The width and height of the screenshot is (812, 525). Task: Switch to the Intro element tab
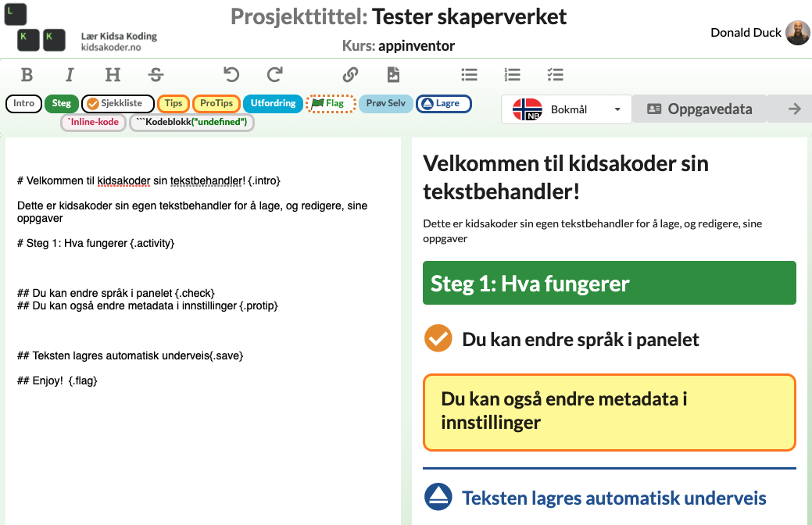23,104
